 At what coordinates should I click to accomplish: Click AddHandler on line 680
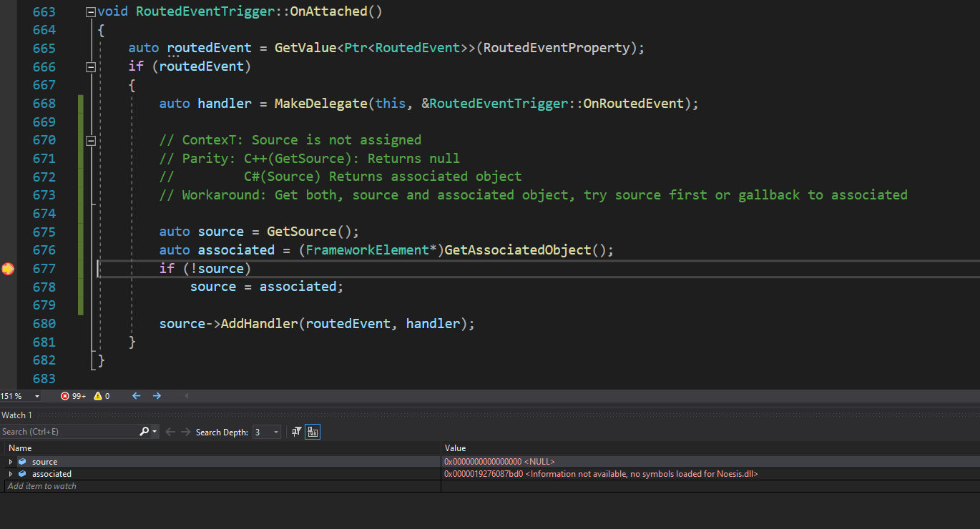[x=259, y=324]
